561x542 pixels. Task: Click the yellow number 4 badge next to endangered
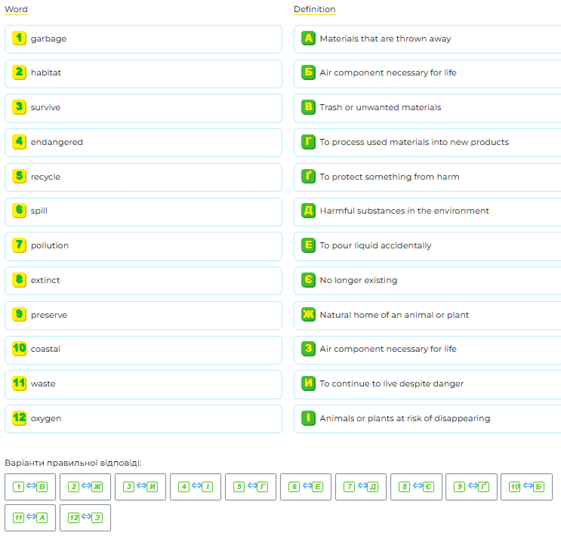tap(19, 142)
